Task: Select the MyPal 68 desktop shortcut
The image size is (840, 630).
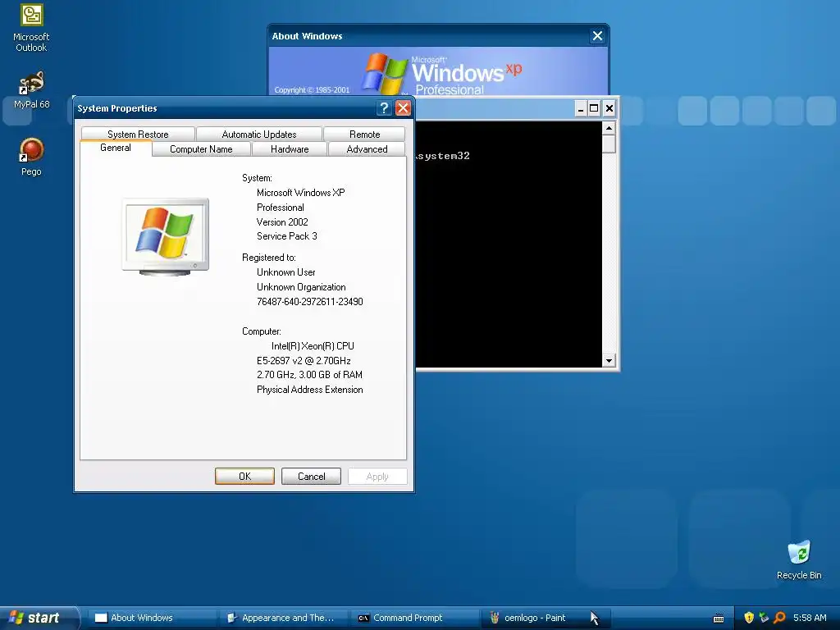Action: click(x=31, y=89)
